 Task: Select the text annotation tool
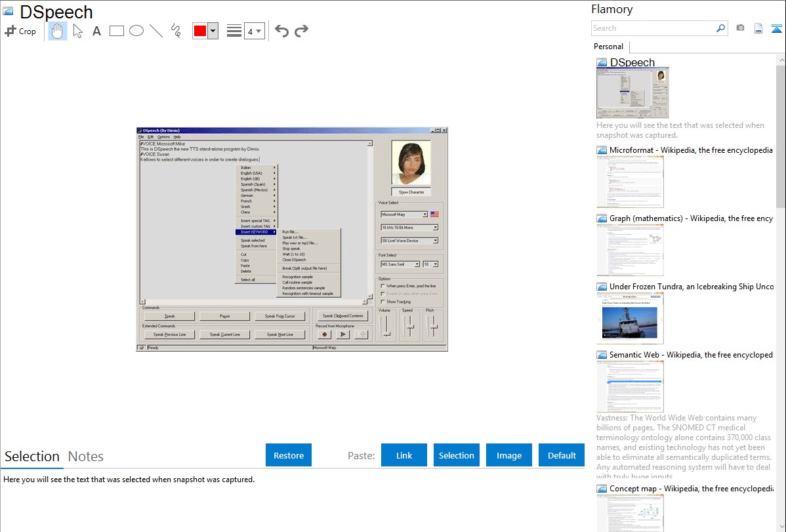click(x=96, y=31)
